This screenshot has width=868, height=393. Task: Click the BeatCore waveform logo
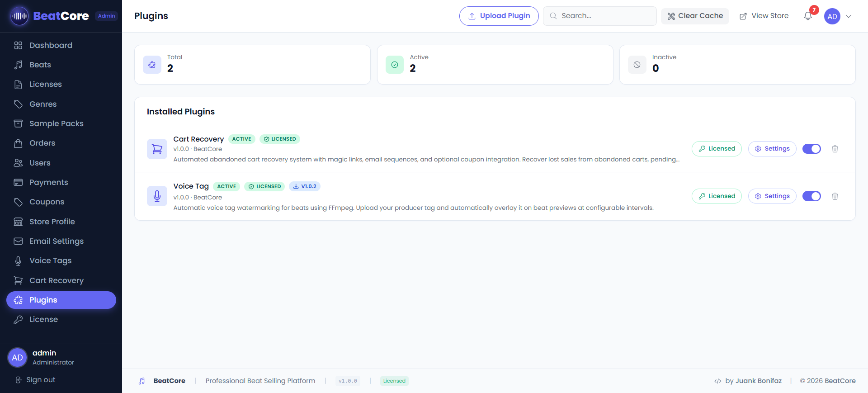click(x=19, y=16)
